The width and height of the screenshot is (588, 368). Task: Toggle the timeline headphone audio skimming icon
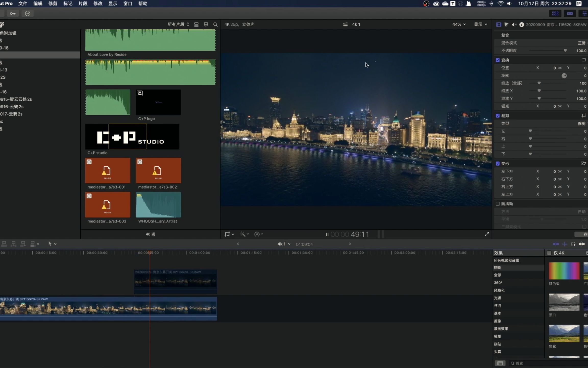pyautogui.click(x=573, y=244)
